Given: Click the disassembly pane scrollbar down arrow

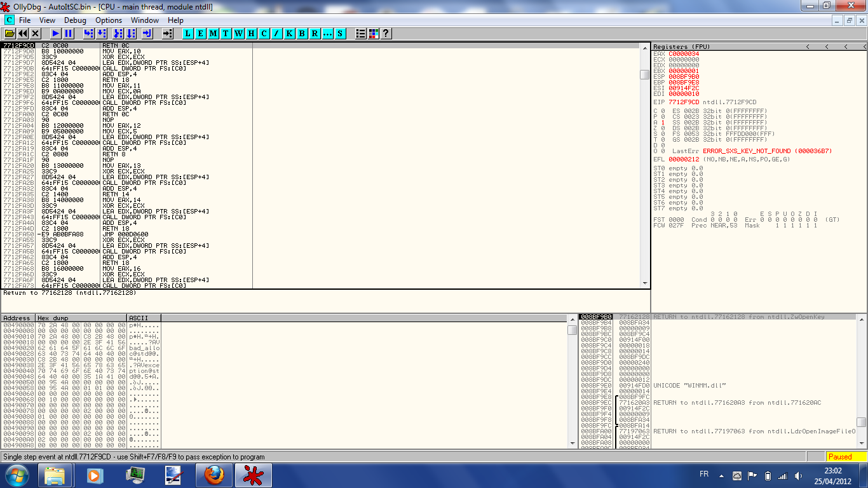Looking at the screenshot, I should point(645,283).
